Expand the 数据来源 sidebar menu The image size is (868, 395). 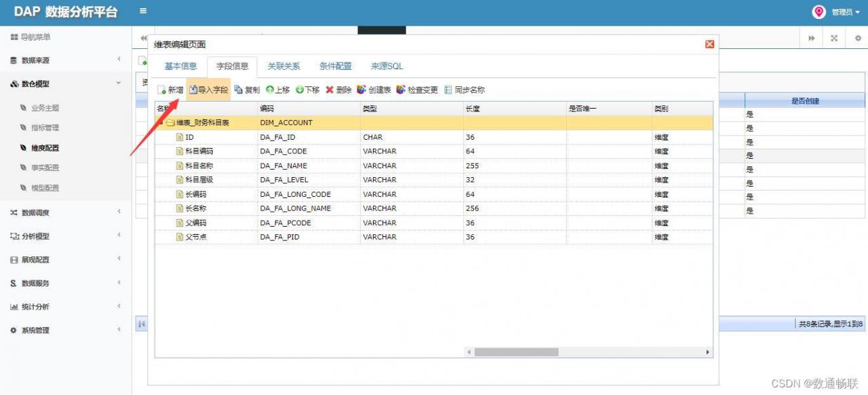66,60
